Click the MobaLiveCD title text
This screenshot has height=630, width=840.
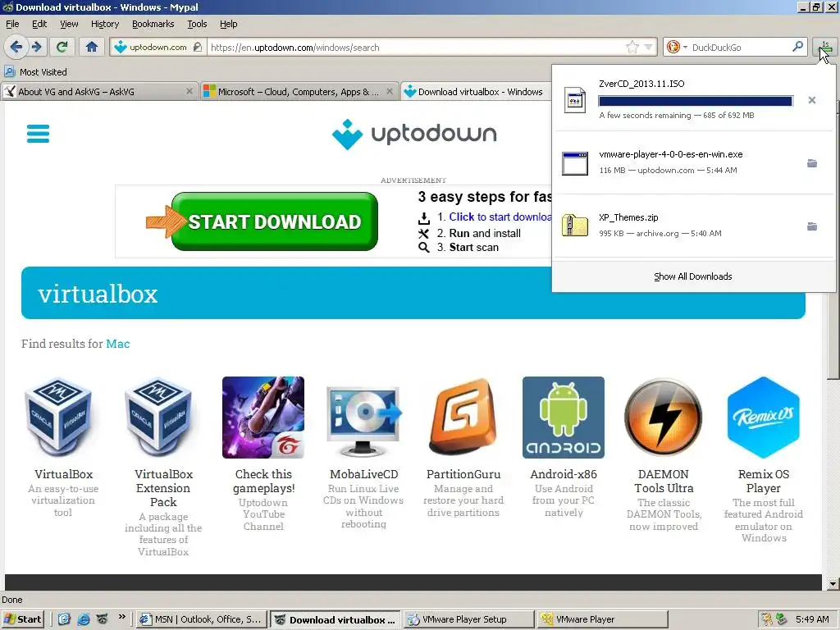point(363,474)
